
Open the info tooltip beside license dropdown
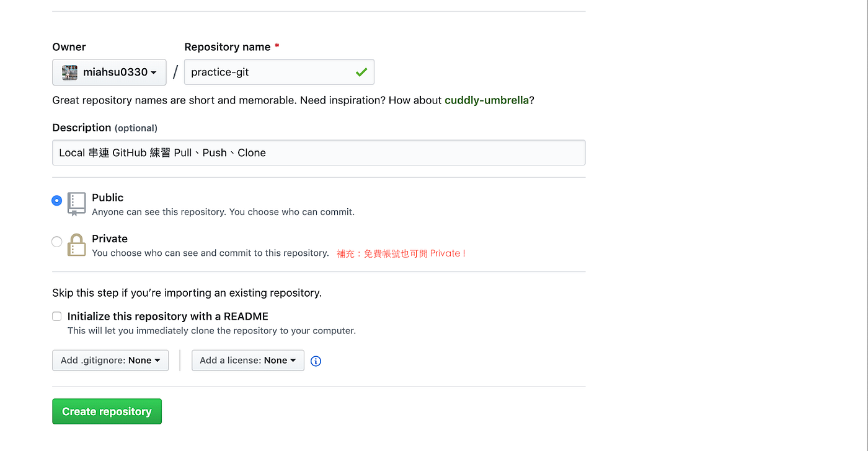coord(316,361)
